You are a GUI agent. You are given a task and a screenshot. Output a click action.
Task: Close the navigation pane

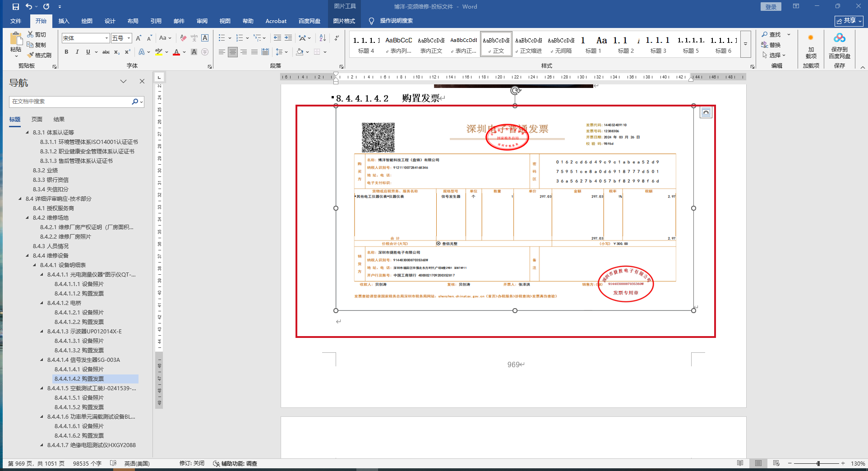(x=142, y=81)
